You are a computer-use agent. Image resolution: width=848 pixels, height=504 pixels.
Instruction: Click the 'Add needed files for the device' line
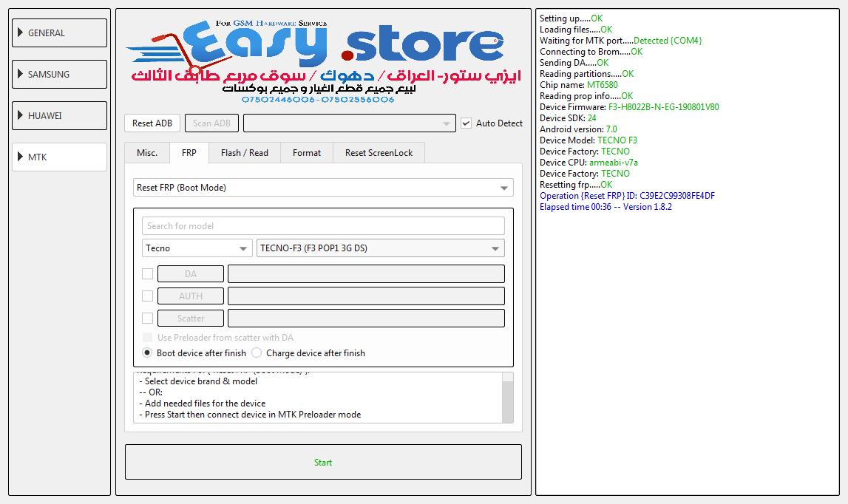203,403
